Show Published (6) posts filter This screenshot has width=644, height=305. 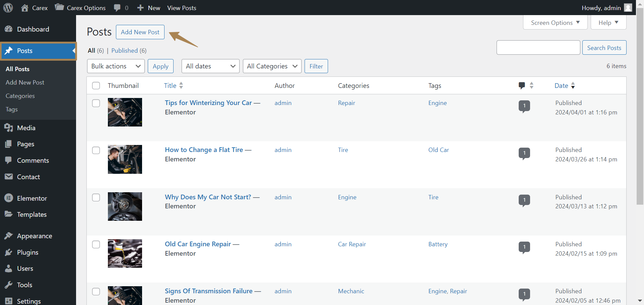click(x=129, y=51)
